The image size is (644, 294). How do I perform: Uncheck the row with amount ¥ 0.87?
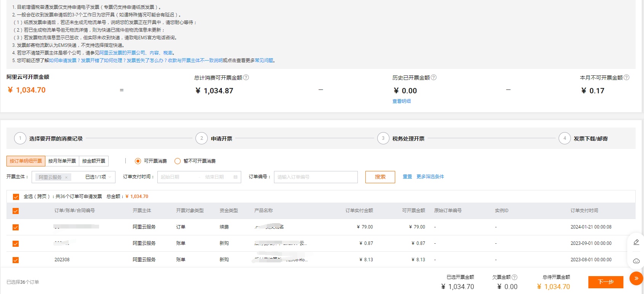tap(16, 244)
